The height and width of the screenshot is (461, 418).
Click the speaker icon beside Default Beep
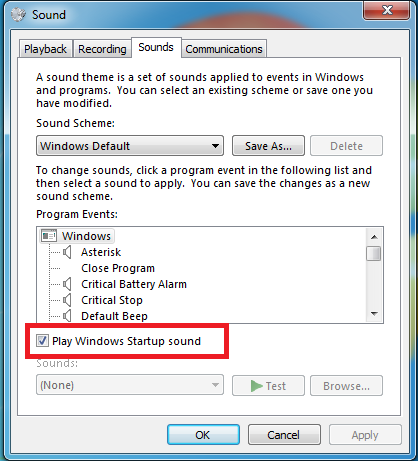pyautogui.click(x=67, y=316)
